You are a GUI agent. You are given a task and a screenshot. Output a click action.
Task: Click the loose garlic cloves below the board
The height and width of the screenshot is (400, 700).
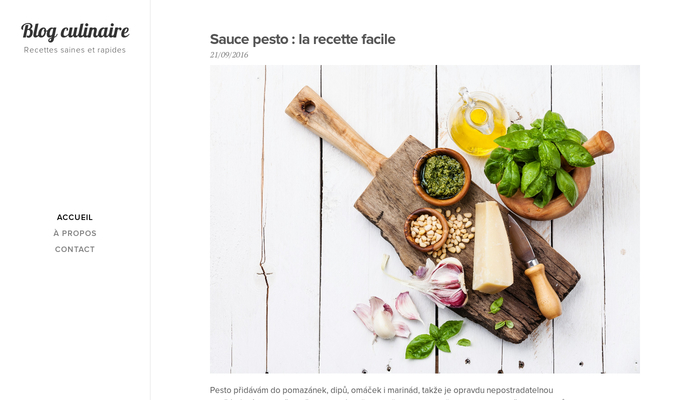pyautogui.click(x=388, y=315)
